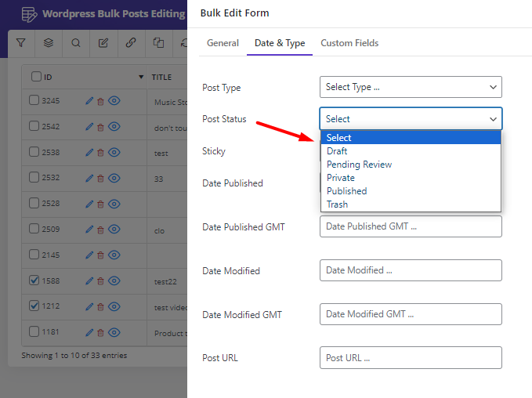Check the box for post 1181
532x398 pixels.
click(34, 331)
